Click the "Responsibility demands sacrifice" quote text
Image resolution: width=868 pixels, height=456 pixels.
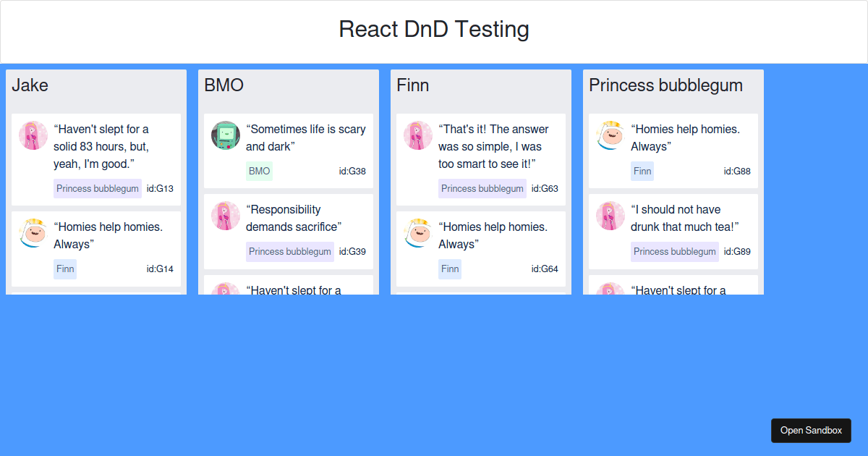coord(294,218)
